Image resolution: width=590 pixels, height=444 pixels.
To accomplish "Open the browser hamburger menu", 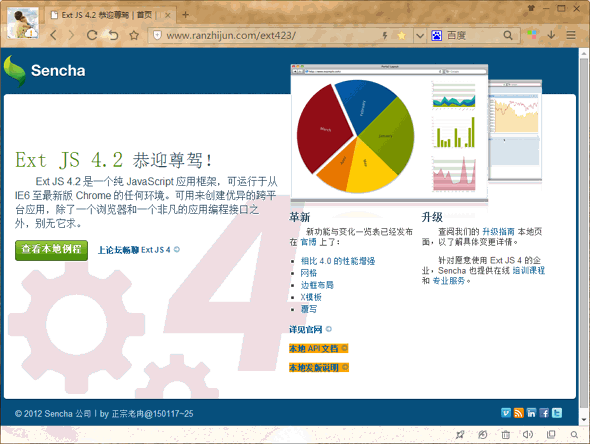I will pyautogui.click(x=571, y=35).
